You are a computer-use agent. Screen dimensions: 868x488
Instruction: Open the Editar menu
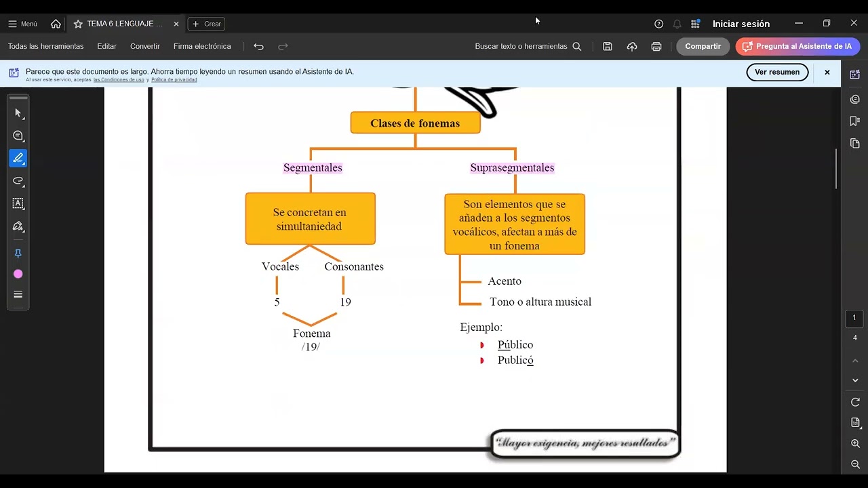click(106, 46)
